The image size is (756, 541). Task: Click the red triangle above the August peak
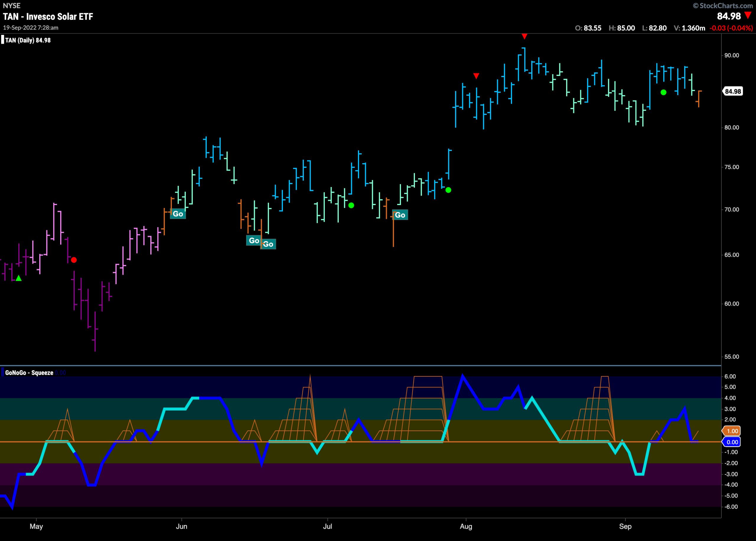point(524,36)
